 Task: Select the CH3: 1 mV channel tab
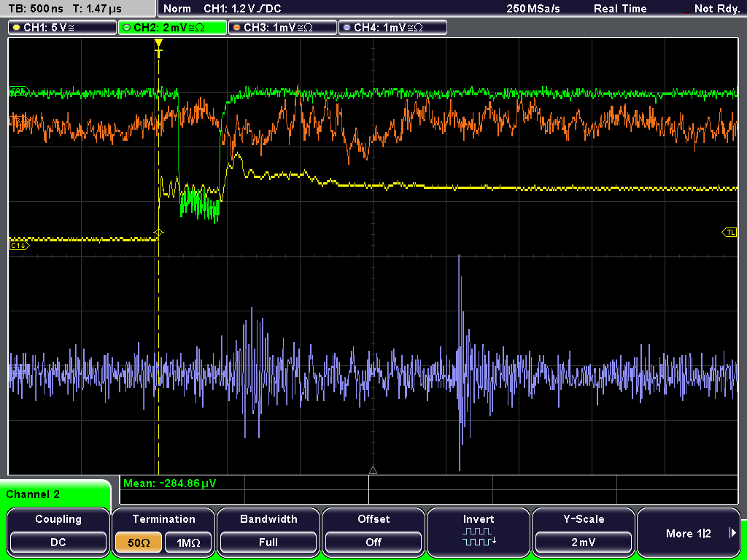[x=282, y=28]
